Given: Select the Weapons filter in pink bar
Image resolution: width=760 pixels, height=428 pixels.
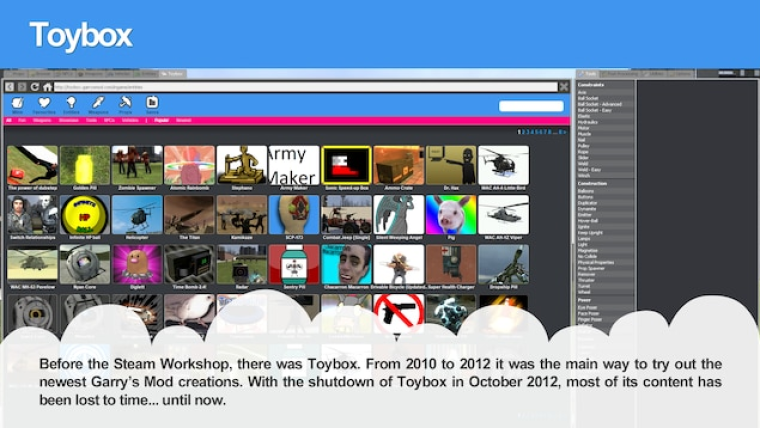Looking at the screenshot, I should [x=42, y=120].
